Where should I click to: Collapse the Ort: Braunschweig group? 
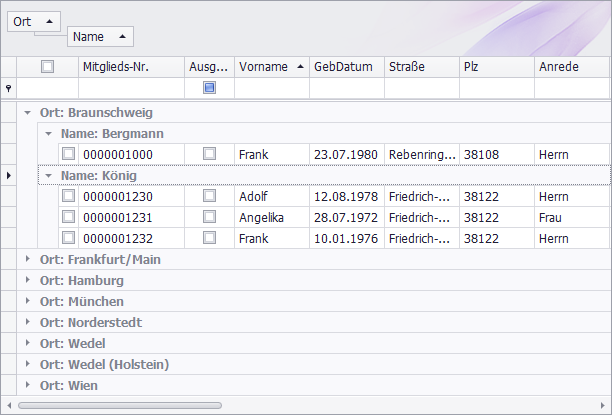tap(28, 113)
